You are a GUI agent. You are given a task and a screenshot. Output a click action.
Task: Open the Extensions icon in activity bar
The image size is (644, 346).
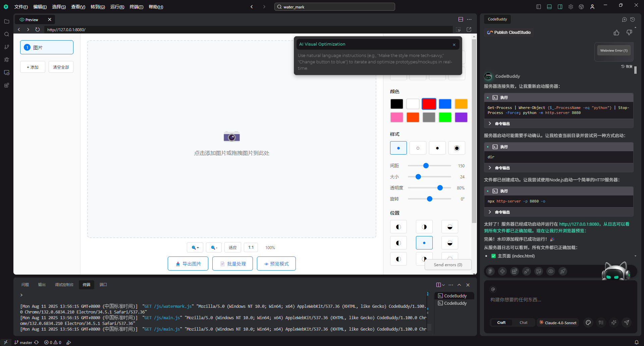coord(6,85)
